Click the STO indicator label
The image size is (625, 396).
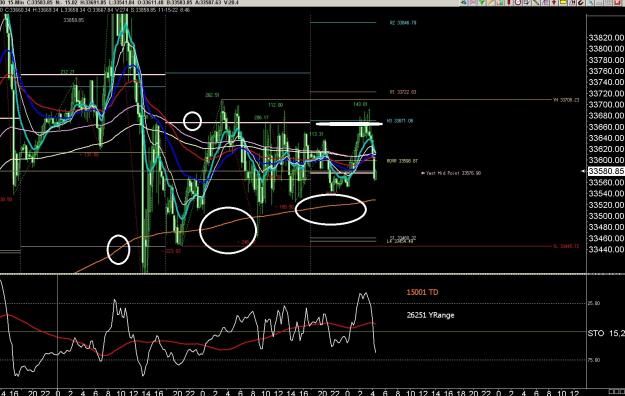[596, 333]
